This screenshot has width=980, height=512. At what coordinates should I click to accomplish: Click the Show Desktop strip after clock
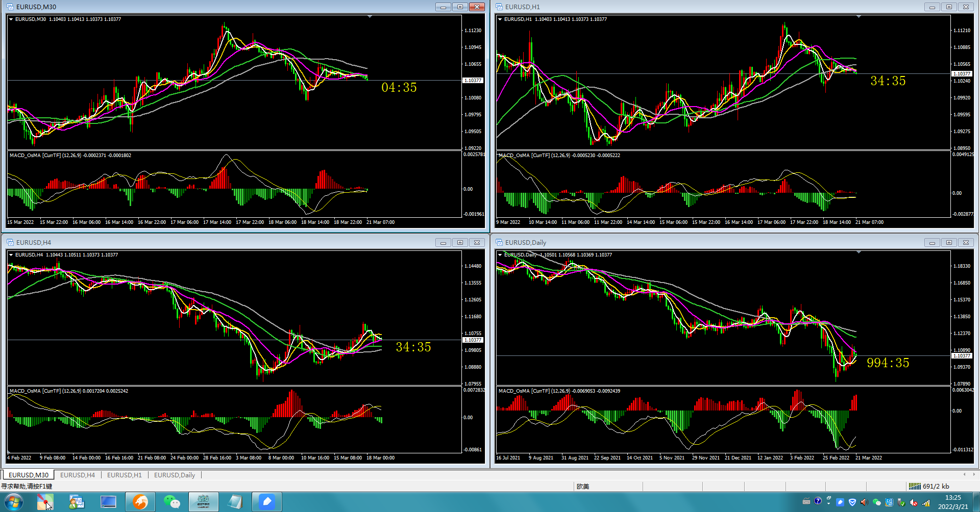(x=976, y=502)
